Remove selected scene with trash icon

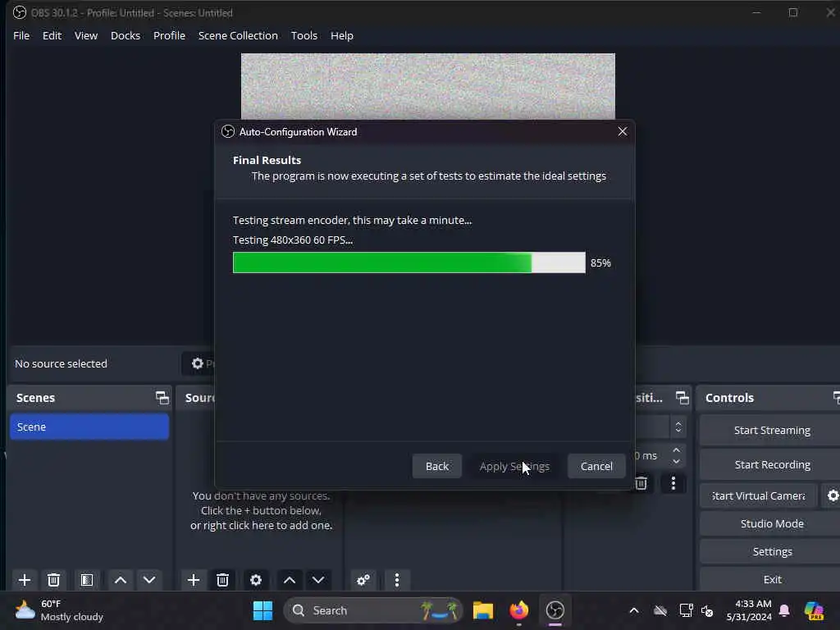tap(53, 580)
